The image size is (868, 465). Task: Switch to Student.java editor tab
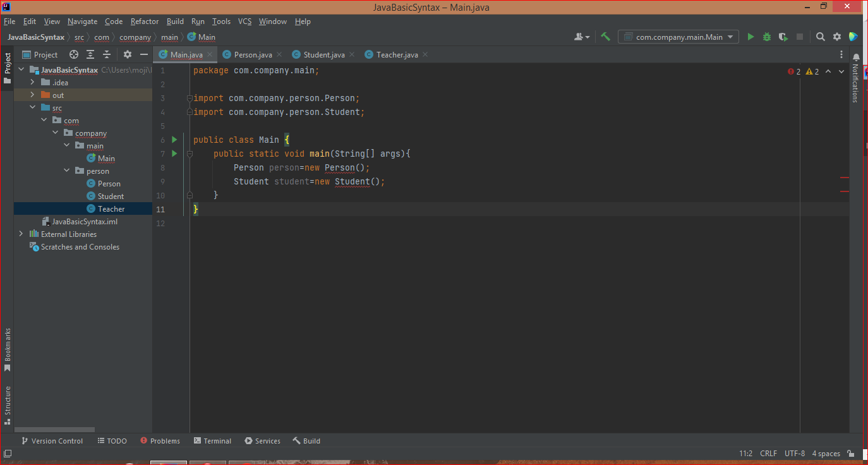tap(324, 55)
